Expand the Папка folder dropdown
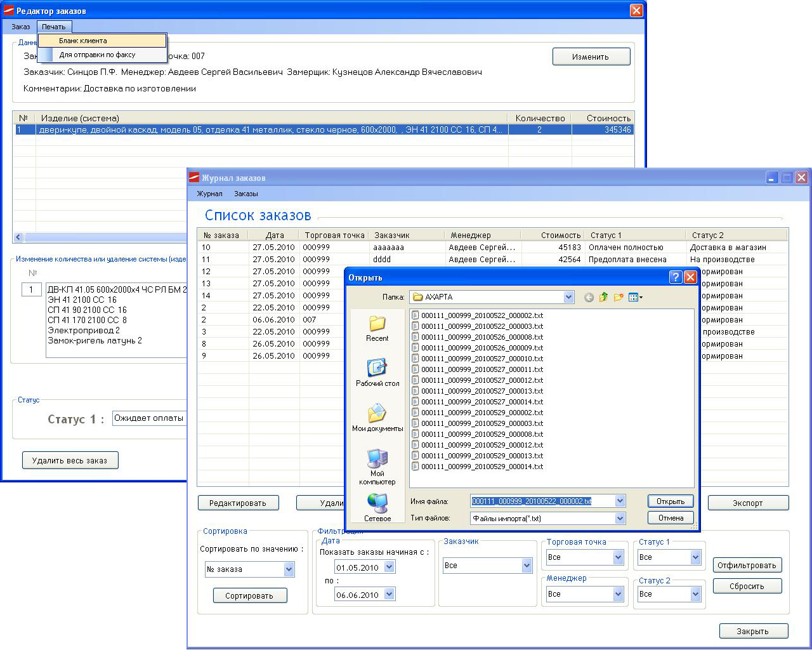 [x=568, y=297]
